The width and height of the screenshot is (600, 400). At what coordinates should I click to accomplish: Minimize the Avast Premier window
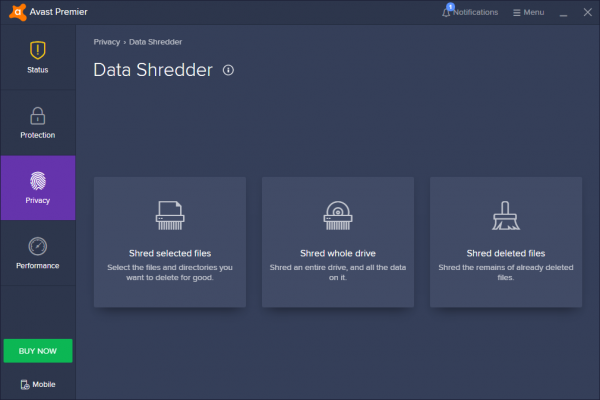(564, 12)
